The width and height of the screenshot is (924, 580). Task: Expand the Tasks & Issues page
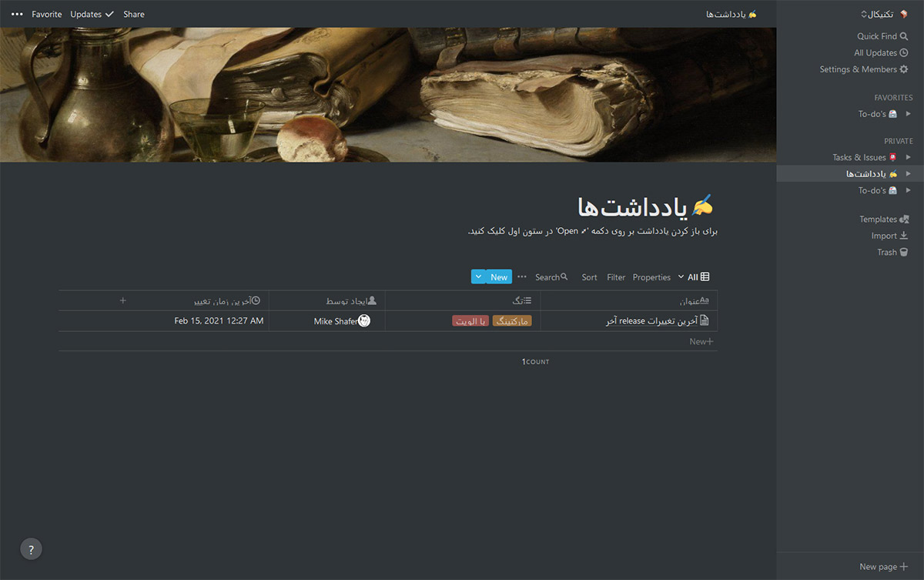pyautogui.click(x=909, y=156)
